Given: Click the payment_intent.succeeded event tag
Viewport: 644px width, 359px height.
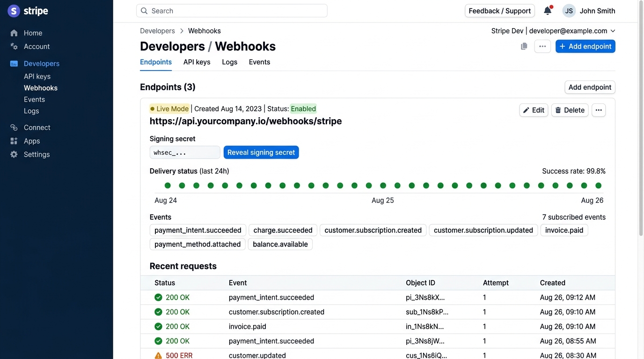Looking at the screenshot, I should click(198, 230).
